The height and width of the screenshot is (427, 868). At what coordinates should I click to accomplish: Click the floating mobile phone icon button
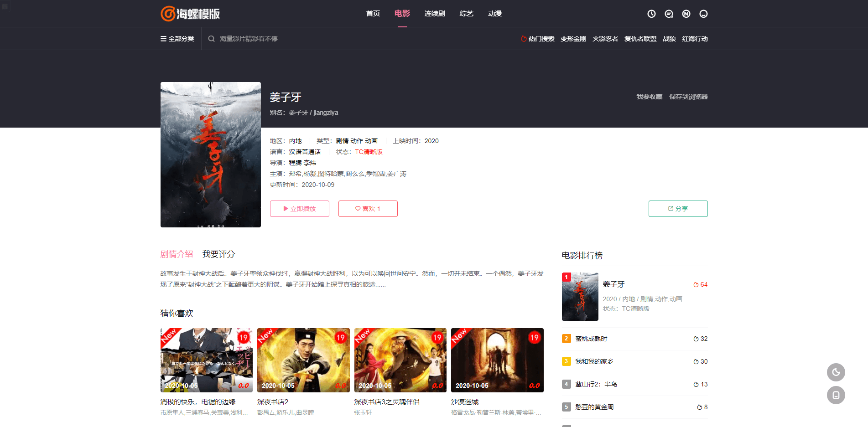point(836,395)
